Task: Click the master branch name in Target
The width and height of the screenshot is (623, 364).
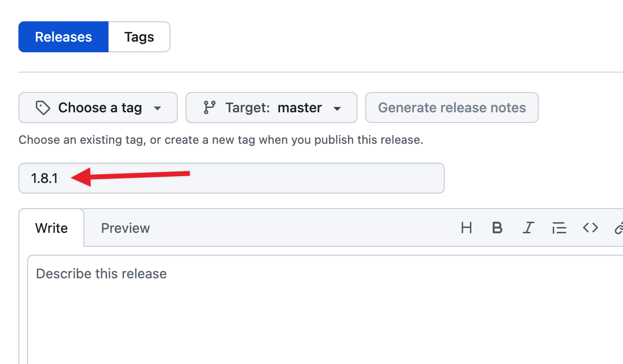Action: 300,107
